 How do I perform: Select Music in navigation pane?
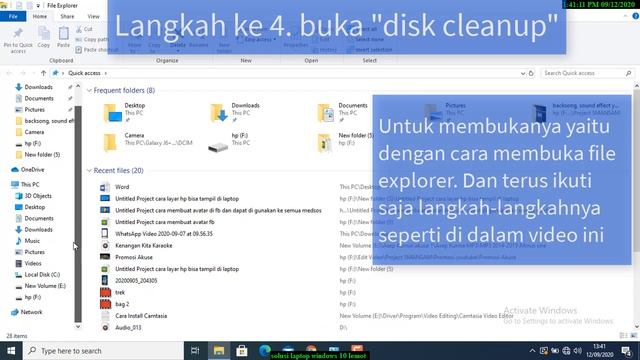(32, 241)
